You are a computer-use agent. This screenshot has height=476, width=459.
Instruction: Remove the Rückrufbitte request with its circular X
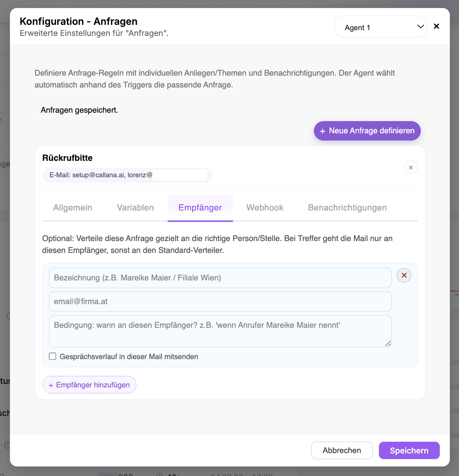click(x=411, y=167)
